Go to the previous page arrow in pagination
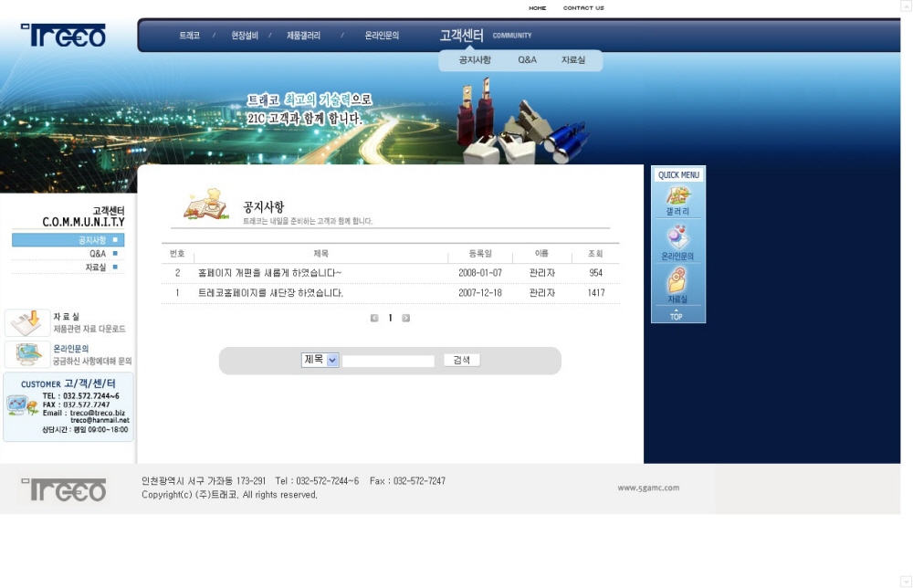Screen dimensions: 913x588 click(374, 318)
